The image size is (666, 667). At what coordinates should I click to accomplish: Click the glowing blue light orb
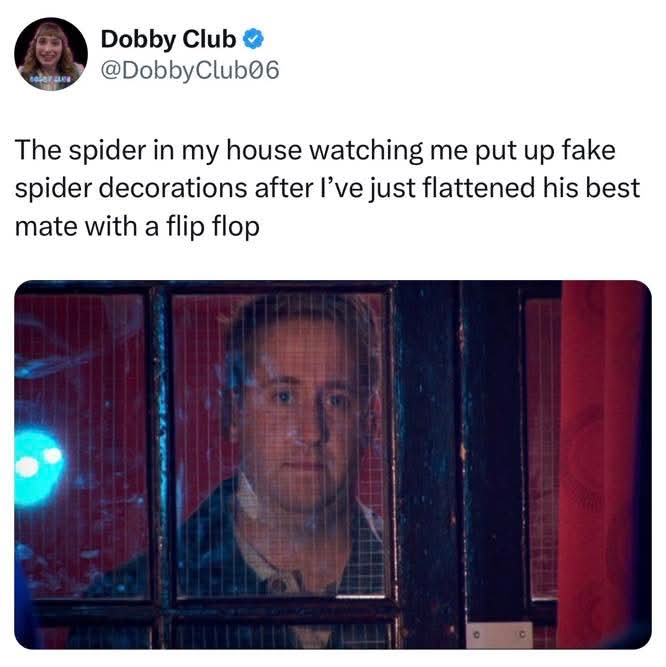pyautogui.click(x=38, y=467)
